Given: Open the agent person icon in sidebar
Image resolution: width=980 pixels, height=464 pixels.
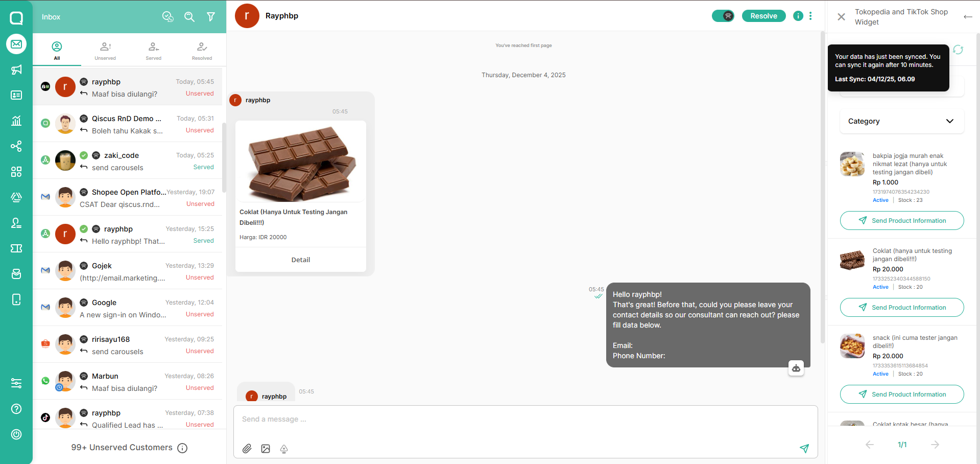Looking at the screenshot, I should tap(16, 223).
